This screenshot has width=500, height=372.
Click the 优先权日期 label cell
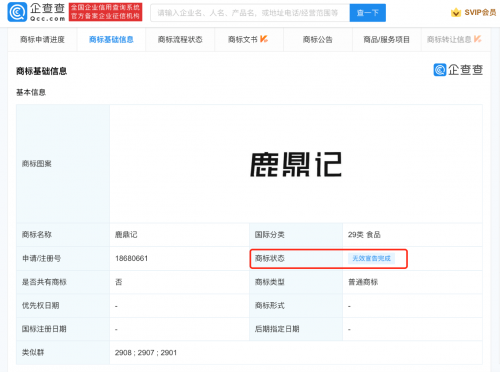pyautogui.click(x=63, y=305)
